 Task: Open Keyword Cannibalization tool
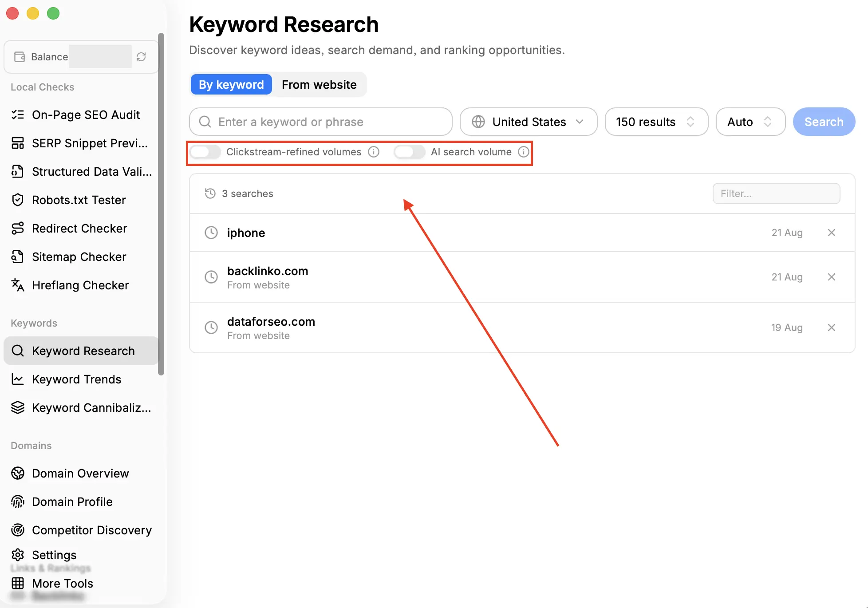coord(81,408)
